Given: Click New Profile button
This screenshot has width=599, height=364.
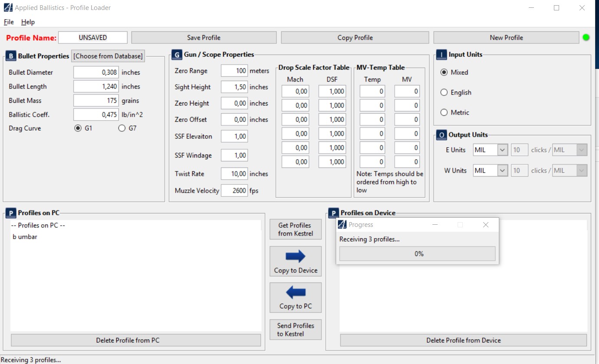Looking at the screenshot, I should [x=506, y=37].
